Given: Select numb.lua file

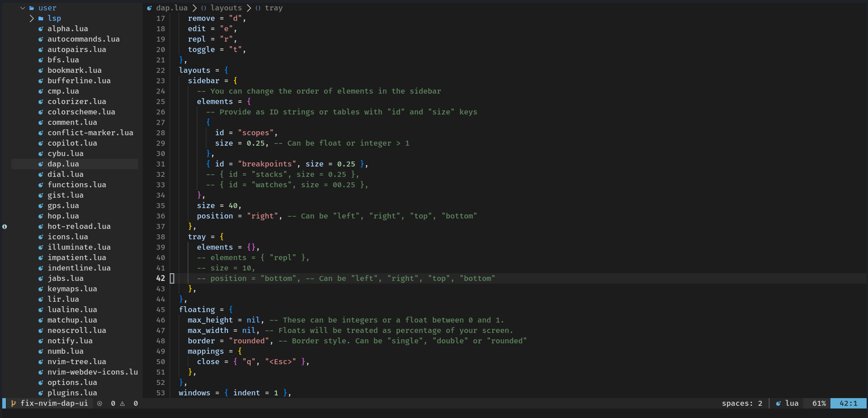Looking at the screenshot, I should tap(66, 351).
